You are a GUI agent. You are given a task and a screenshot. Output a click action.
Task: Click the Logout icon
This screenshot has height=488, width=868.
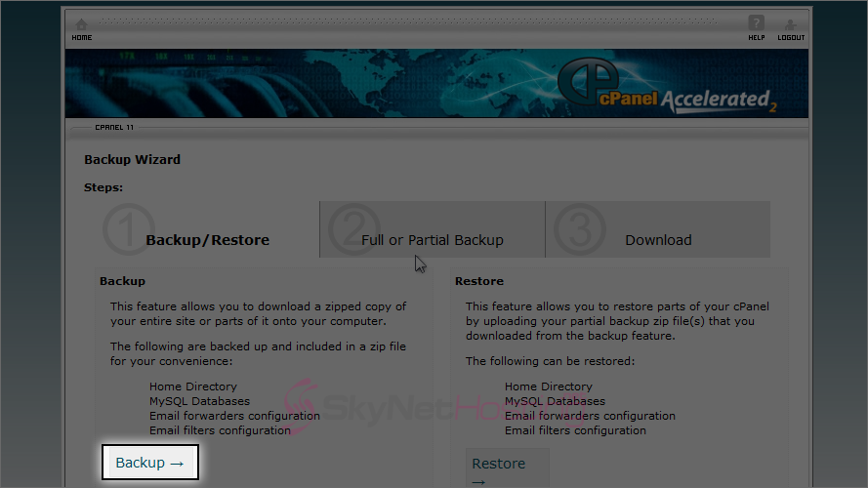coord(791,26)
